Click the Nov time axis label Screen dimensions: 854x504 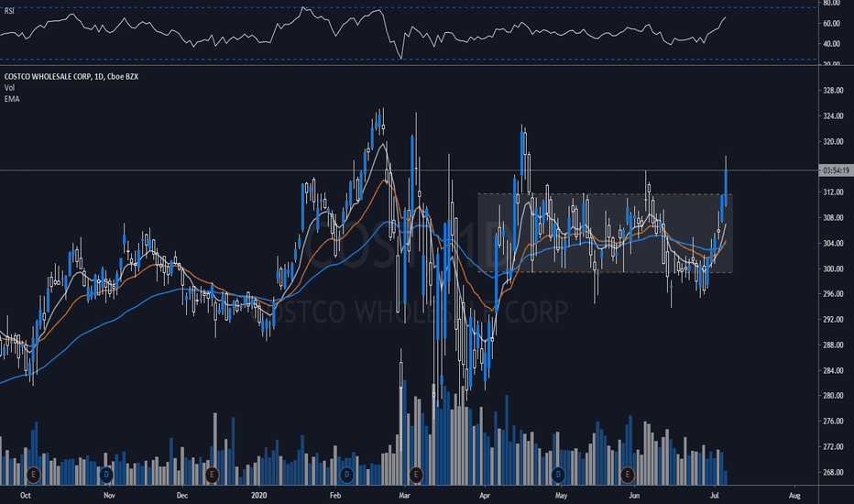pyautogui.click(x=109, y=496)
